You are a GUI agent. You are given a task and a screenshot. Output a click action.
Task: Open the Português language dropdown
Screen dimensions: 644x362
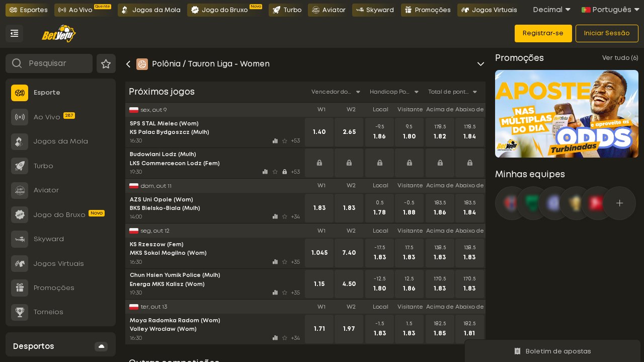click(610, 10)
